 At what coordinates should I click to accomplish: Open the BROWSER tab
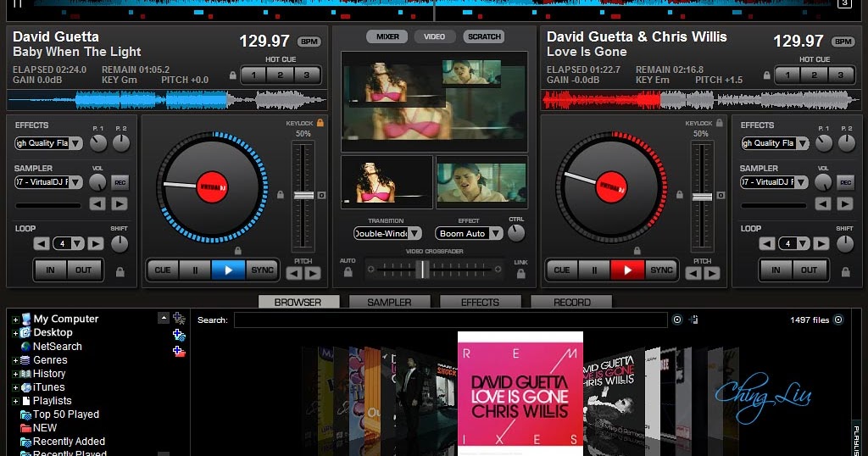(x=298, y=302)
